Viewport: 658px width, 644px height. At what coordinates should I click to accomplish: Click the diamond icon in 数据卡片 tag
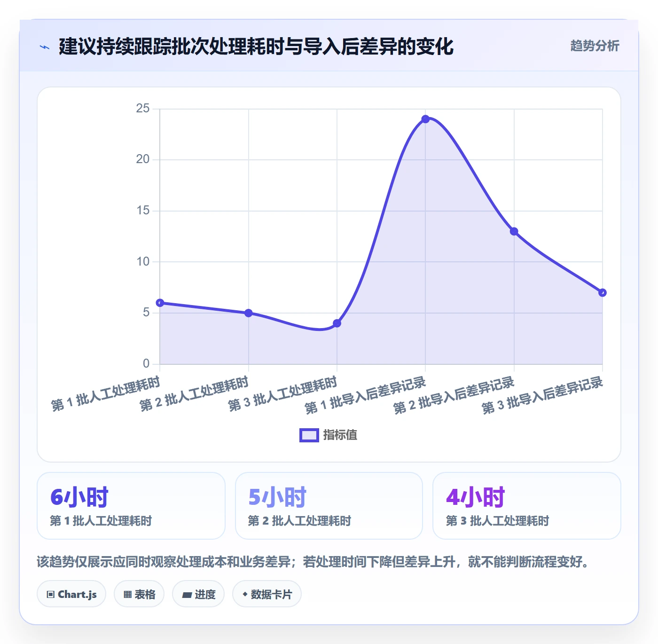[x=245, y=594]
